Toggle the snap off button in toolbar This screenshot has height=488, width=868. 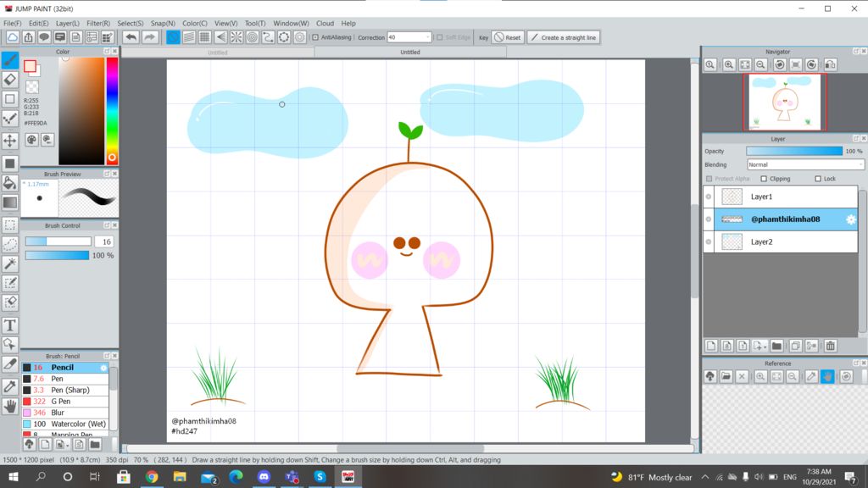coord(173,37)
